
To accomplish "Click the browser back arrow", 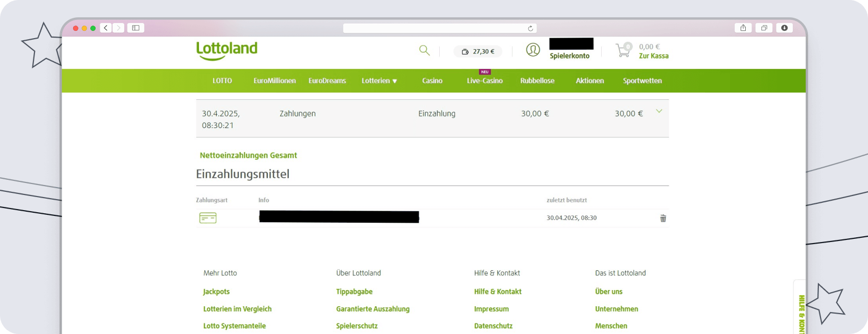I will (x=105, y=28).
